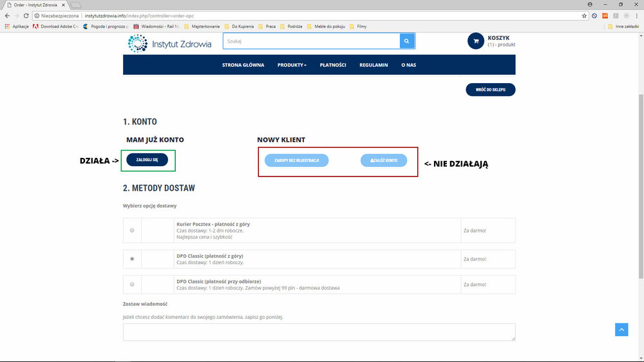Viewport: 644px width, 362px height.
Task: Click the orange extension icon
Action: coord(605,15)
